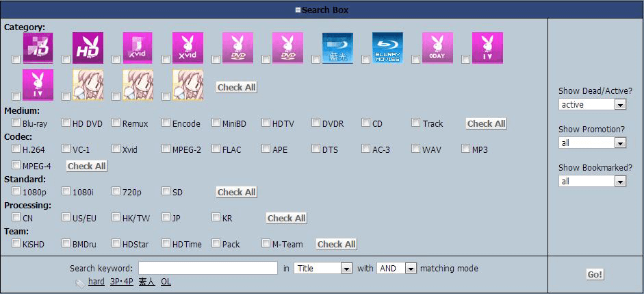
Task: Tick checkbox beside 0DAY icon
Action: [415, 60]
